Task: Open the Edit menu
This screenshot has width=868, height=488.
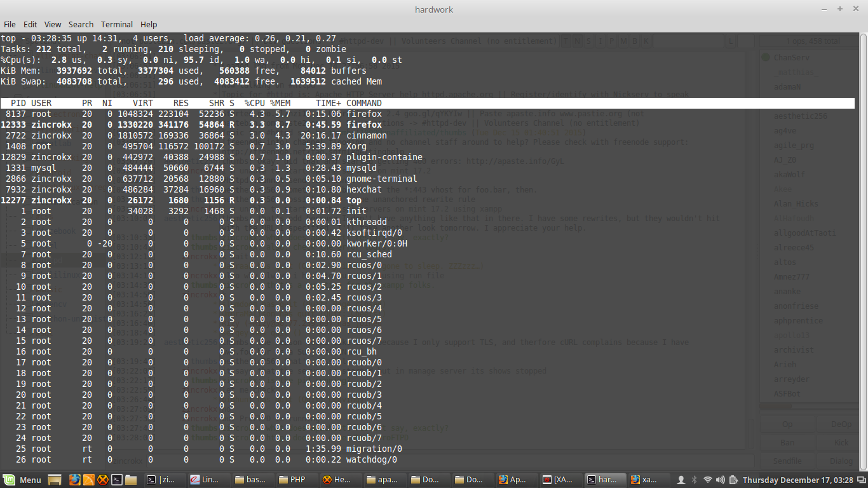Action: coord(30,24)
